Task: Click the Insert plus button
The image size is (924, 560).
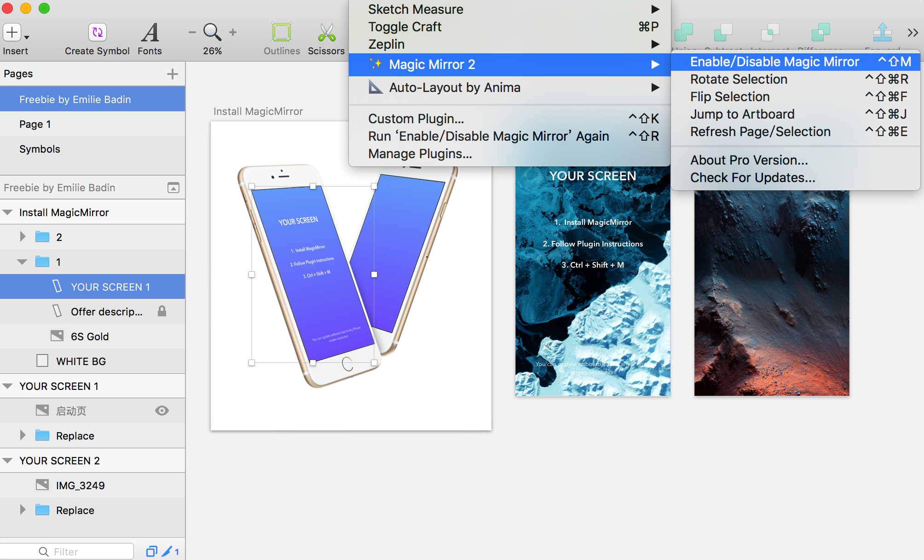Action: [12, 33]
